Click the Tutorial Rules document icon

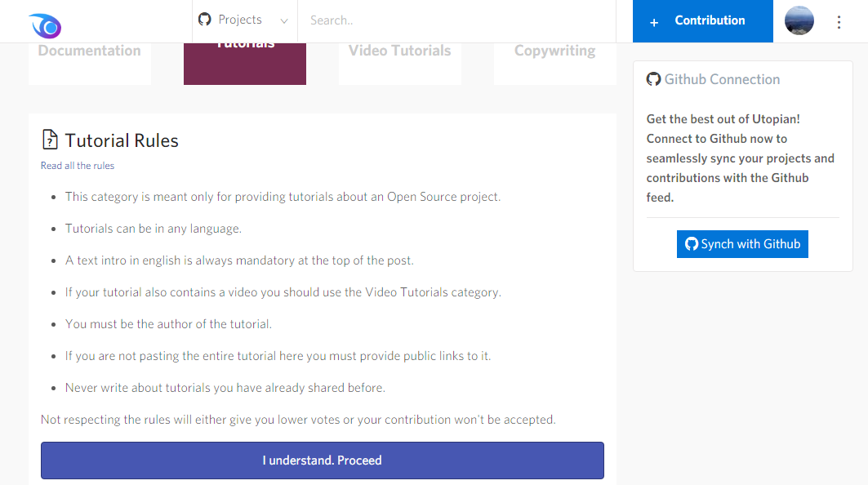pos(50,140)
